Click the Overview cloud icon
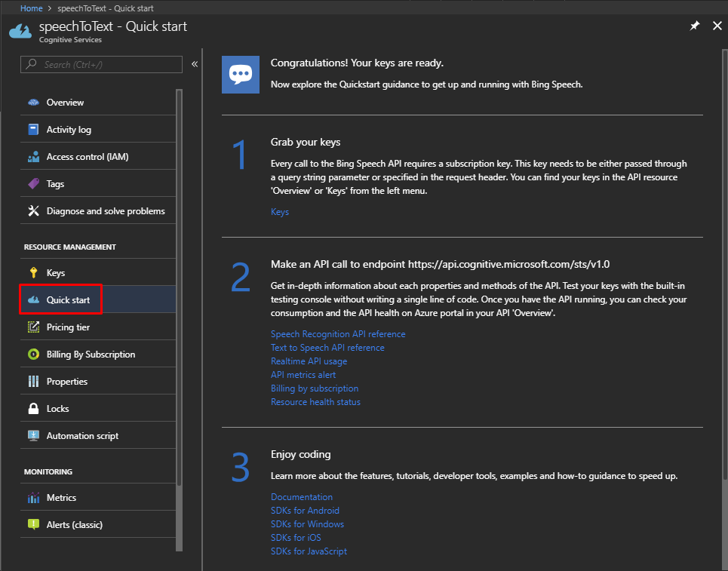 tap(33, 103)
